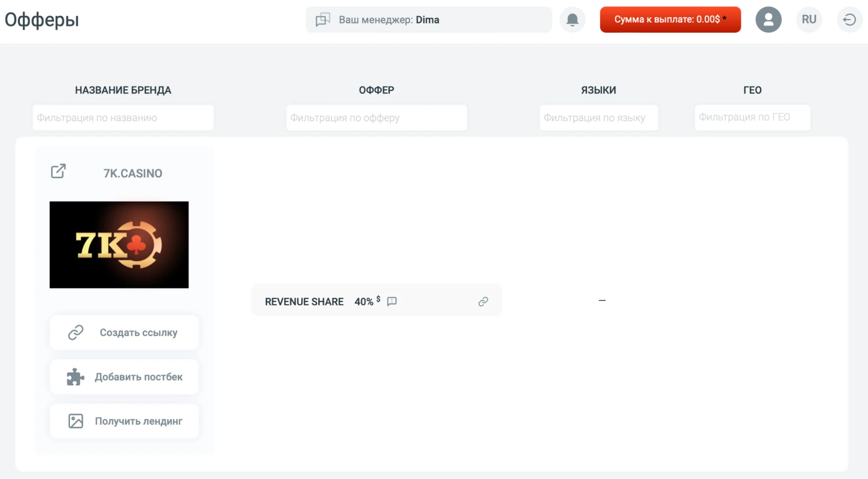Copy the Revenue Share offer link icon
The width and height of the screenshot is (868, 479).
pyautogui.click(x=483, y=301)
